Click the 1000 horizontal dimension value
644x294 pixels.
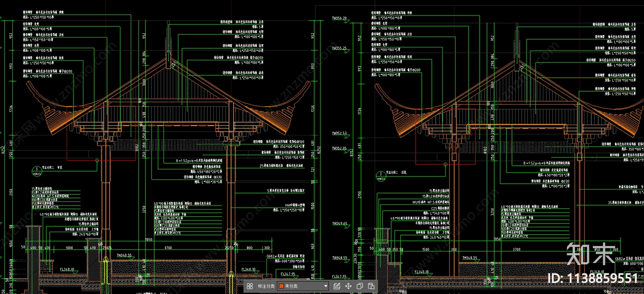(x=69, y=248)
